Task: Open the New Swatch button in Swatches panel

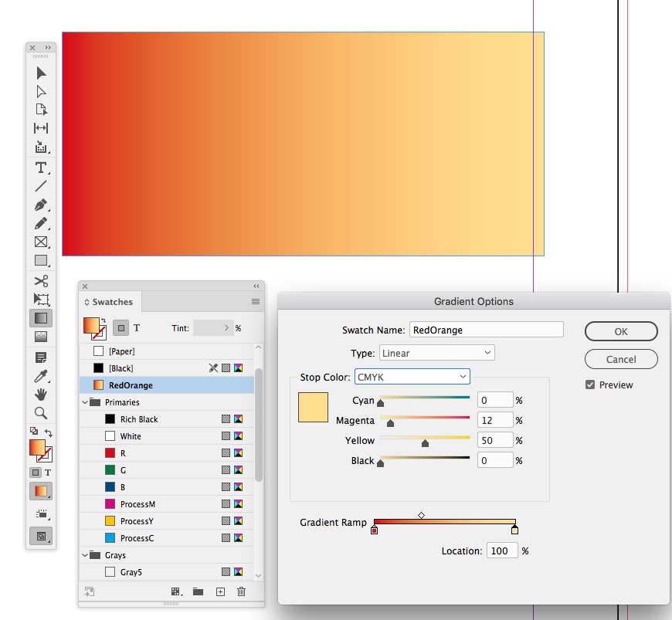Action: (220, 591)
